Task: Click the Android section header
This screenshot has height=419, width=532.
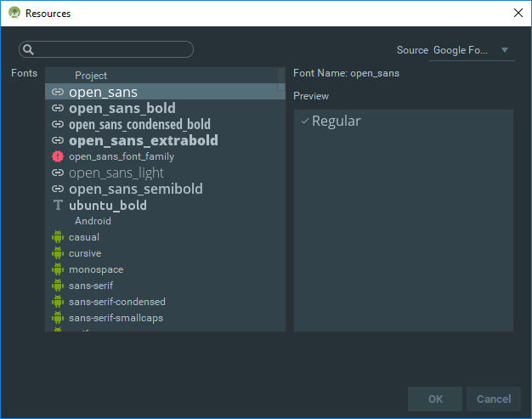Action: click(93, 221)
